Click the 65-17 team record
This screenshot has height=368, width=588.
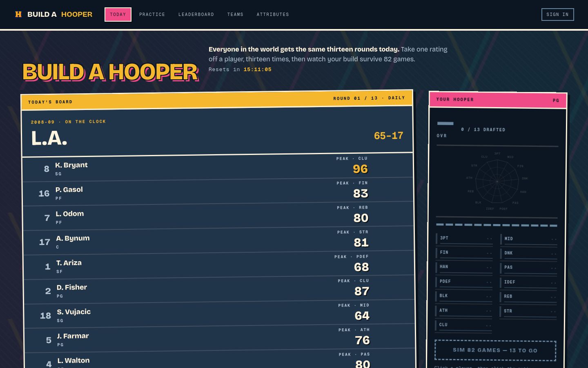[x=388, y=136]
